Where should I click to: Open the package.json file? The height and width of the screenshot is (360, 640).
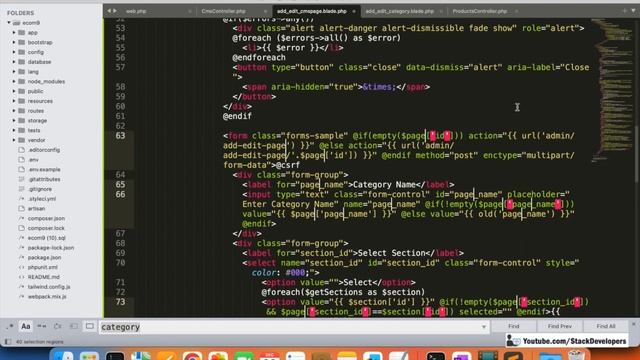pyautogui.click(x=44, y=258)
